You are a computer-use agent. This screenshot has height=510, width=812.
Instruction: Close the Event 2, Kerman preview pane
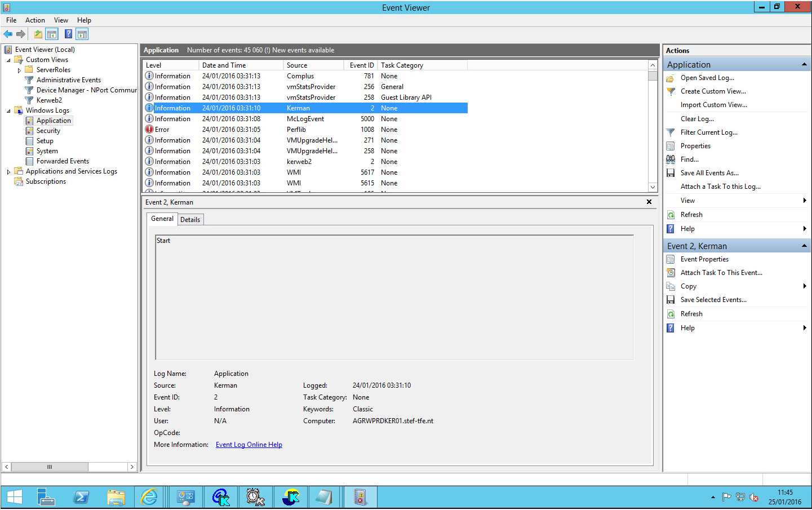[x=649, y=202]
